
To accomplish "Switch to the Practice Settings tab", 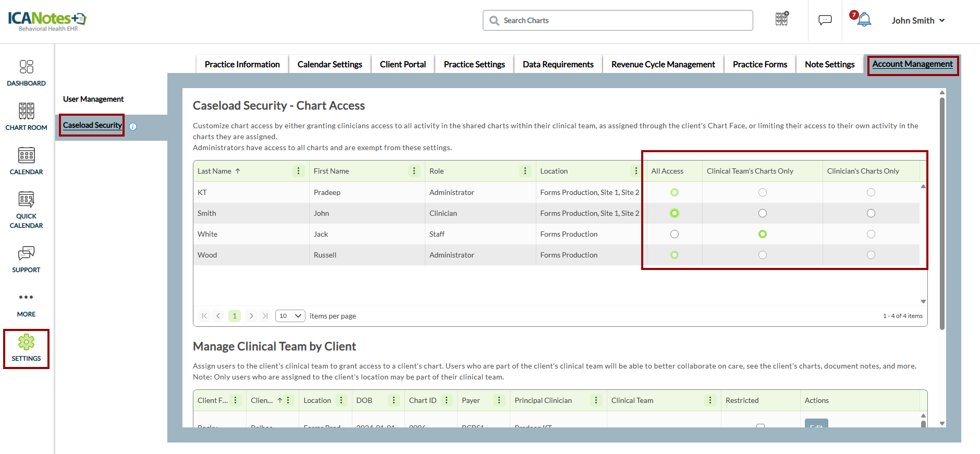I will (474, 64).
